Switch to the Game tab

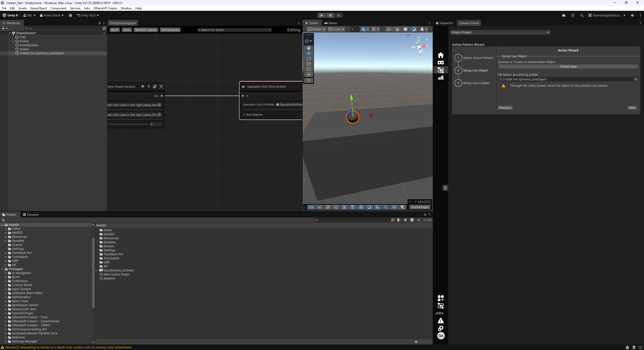point(330,23)
